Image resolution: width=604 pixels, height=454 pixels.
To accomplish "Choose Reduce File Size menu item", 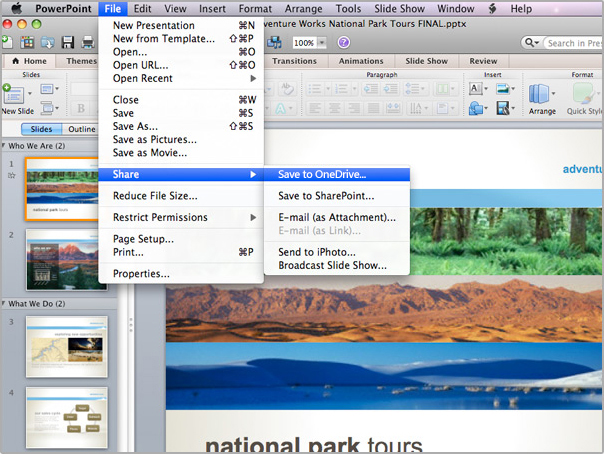I will (181, 196).
